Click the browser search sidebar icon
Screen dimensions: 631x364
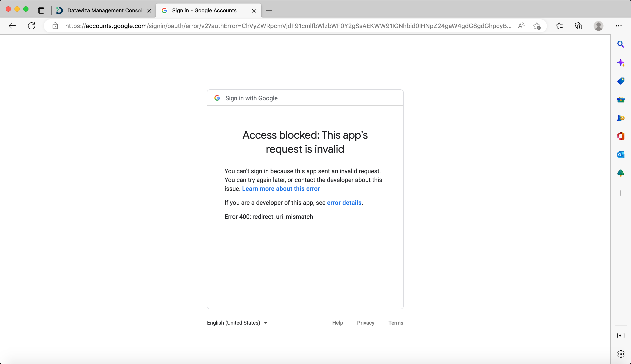pos(621,44)
